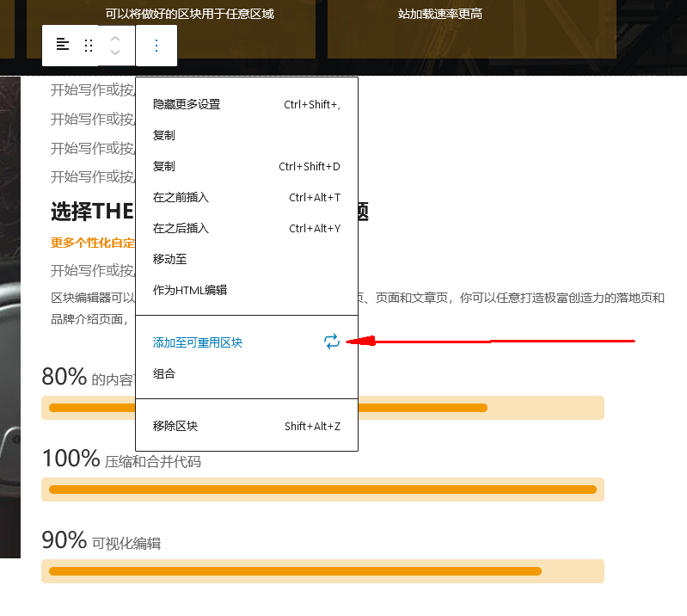Viewport: 687px width, 616px height.
Task: Move block down with down chevron
Action: [115, 52]
